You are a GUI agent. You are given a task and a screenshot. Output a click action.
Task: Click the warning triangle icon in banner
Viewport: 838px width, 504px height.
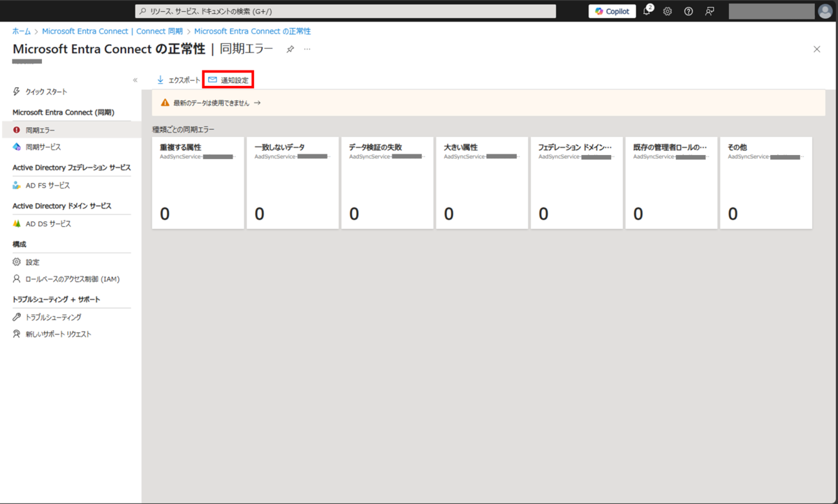point(165,103)
